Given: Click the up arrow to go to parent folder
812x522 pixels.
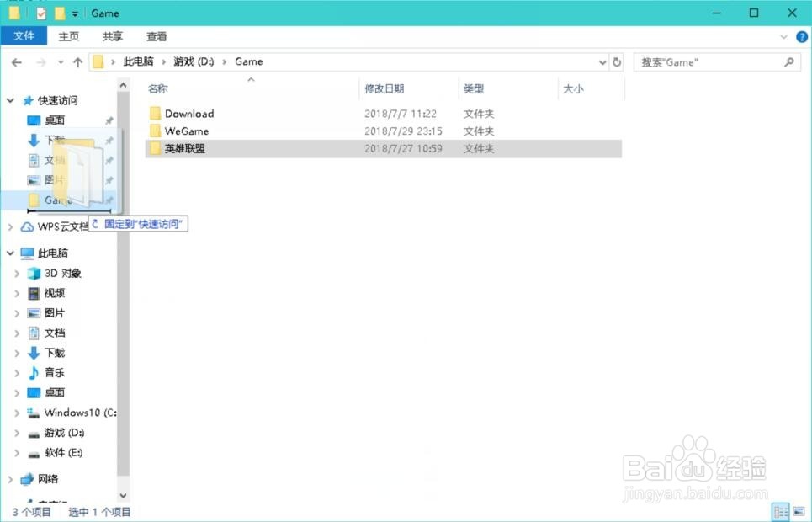Looking at the screenshot, I should [x=77, y=61].
